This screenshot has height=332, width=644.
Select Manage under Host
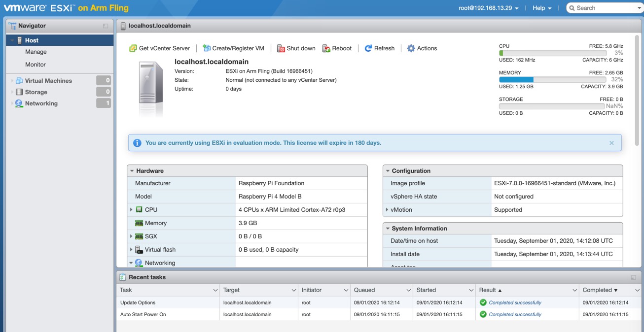pos(36,52)
